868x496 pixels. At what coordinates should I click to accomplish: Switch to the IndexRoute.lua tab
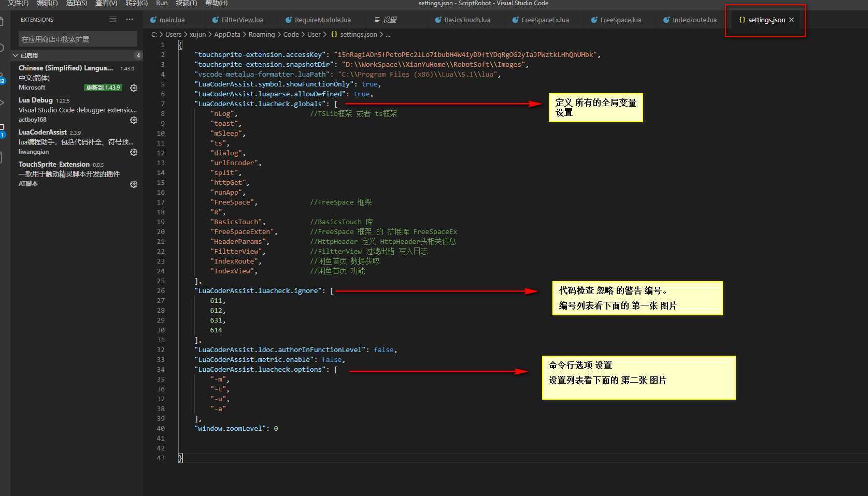[694, 20]
